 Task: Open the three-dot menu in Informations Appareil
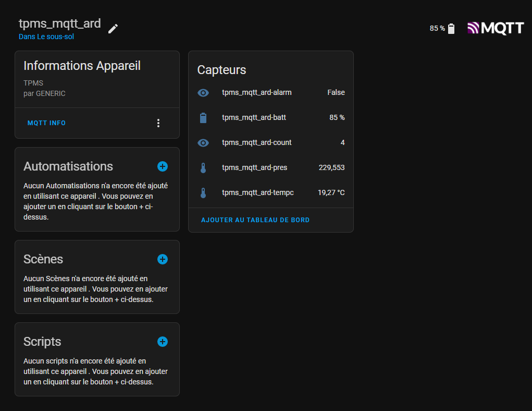[158, 123]
